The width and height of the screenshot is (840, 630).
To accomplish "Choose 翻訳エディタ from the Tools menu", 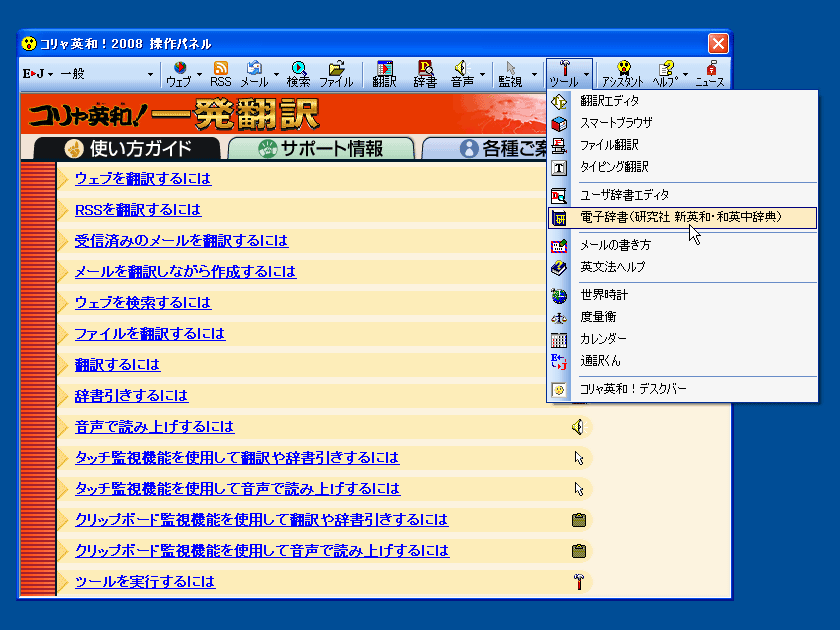I will (682, 101).
